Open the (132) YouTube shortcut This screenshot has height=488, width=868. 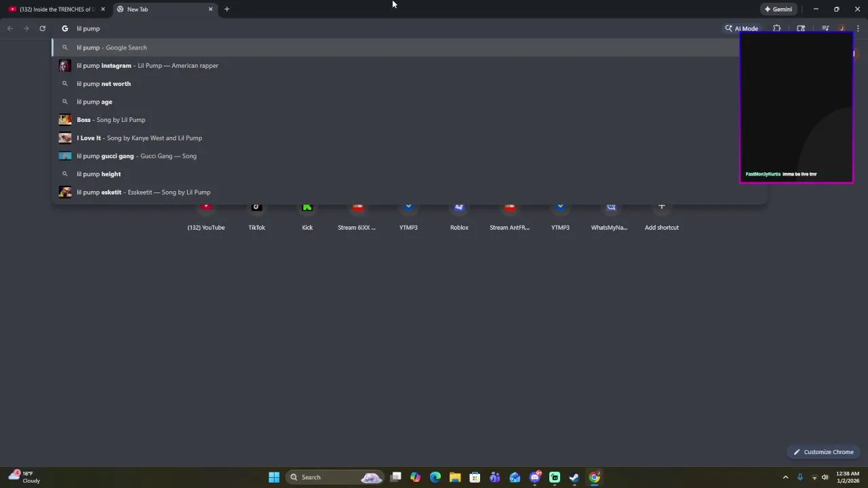(206, 217)
